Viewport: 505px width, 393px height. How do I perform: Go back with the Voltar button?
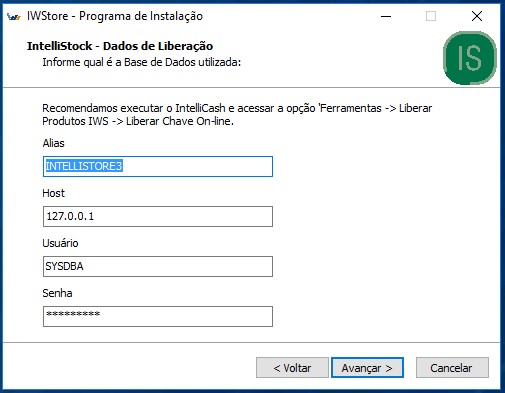tap(292, 368)
